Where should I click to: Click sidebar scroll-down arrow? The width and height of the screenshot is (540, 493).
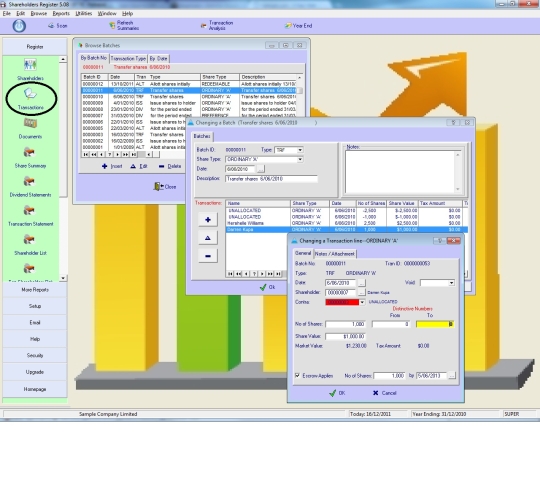[63, 278]
